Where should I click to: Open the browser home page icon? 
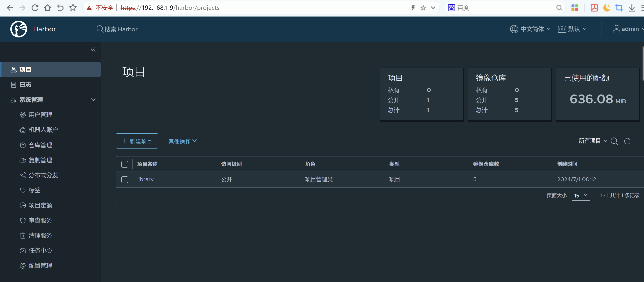tap(48, 8)
